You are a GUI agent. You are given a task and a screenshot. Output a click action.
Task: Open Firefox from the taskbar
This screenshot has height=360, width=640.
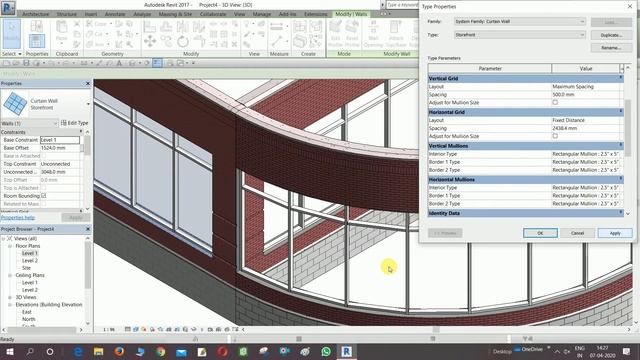(119, 351)
